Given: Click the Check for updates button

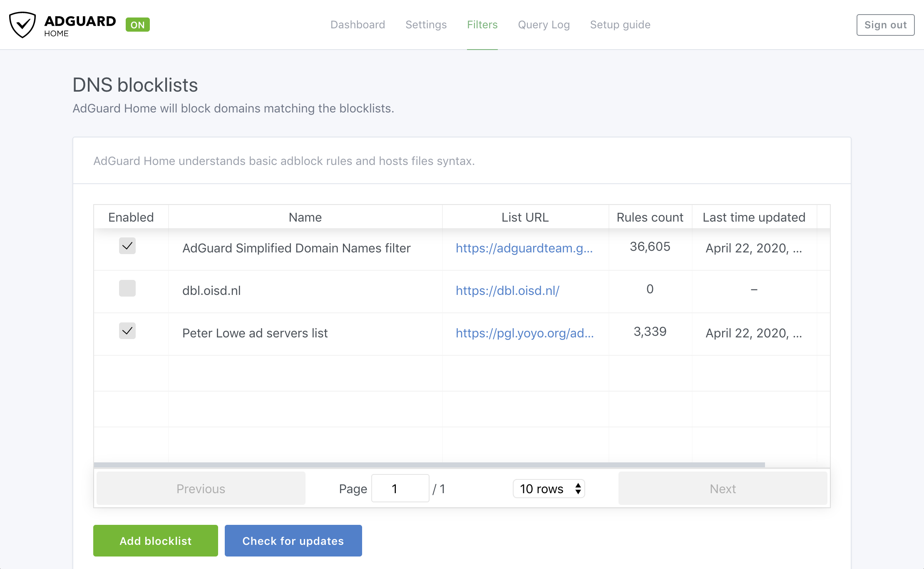Looking at the screenshot, I should (293, 540).
